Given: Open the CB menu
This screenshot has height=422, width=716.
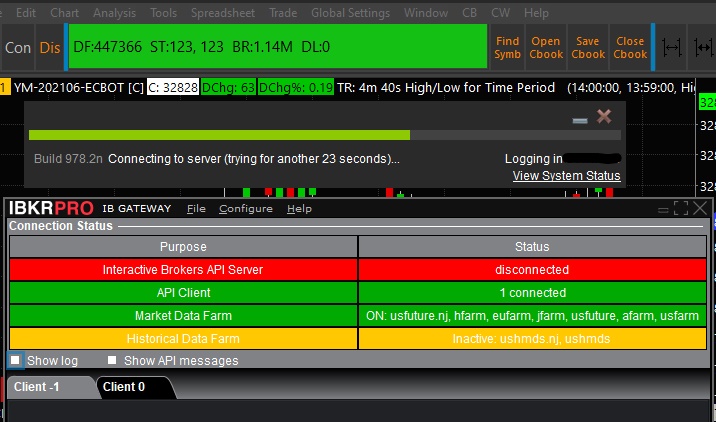Looking at the screenshot, I should (469, 13).
